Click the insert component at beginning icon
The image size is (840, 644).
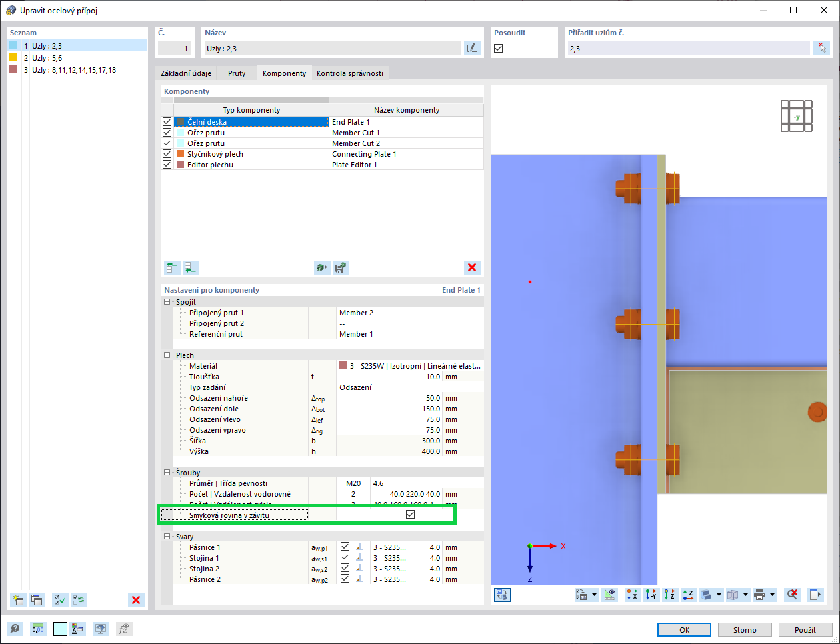172,267
